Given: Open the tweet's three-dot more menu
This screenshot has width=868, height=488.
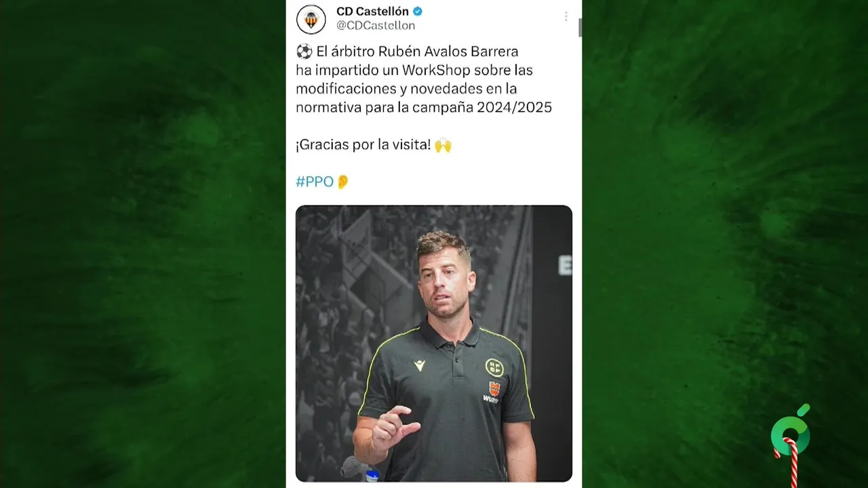Looking at the screenshot, I should pyautogui.click(x=566, y=16).
